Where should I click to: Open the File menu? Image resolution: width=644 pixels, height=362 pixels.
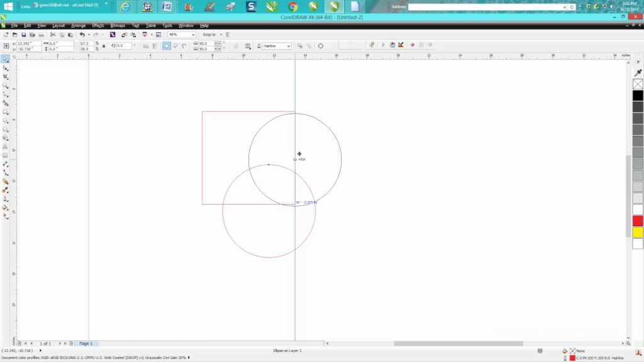tap(14, 25)
